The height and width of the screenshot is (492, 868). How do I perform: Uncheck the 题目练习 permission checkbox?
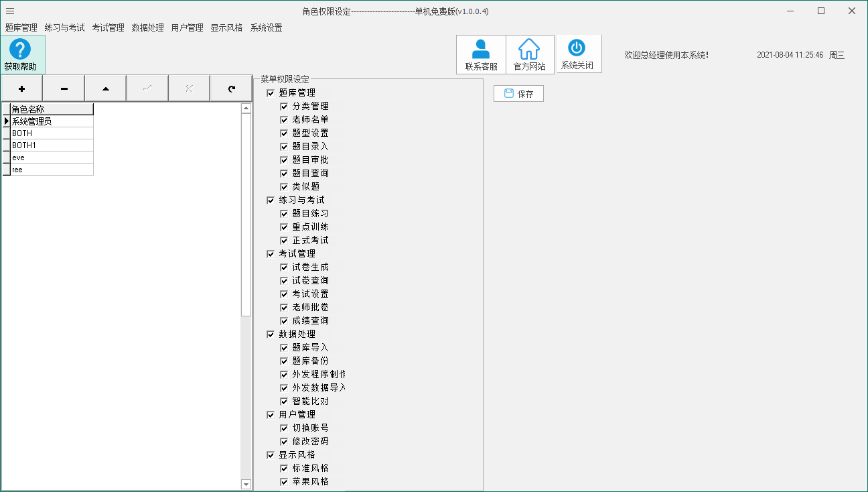coord(284,213)
